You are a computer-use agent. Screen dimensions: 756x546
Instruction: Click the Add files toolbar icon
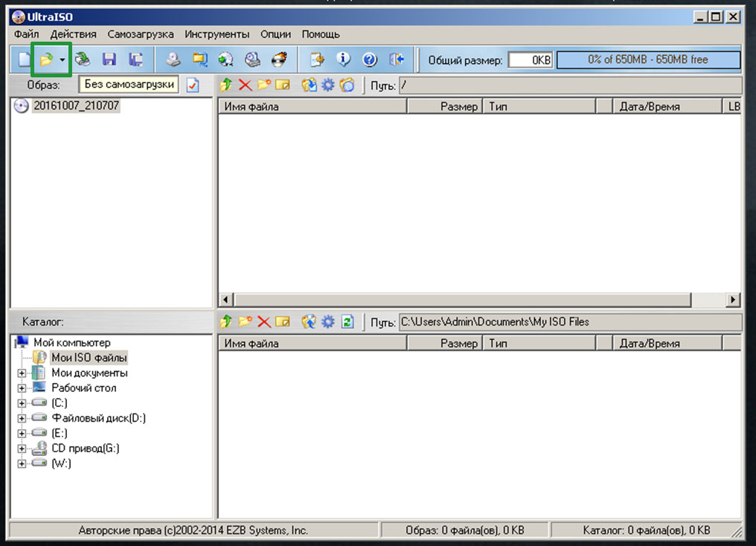(317, 60)
